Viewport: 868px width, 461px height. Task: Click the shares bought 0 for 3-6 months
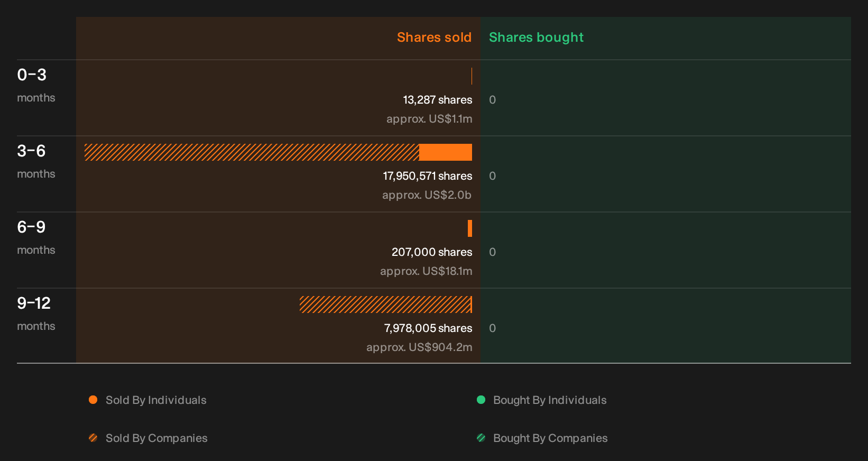click(492, 176)
